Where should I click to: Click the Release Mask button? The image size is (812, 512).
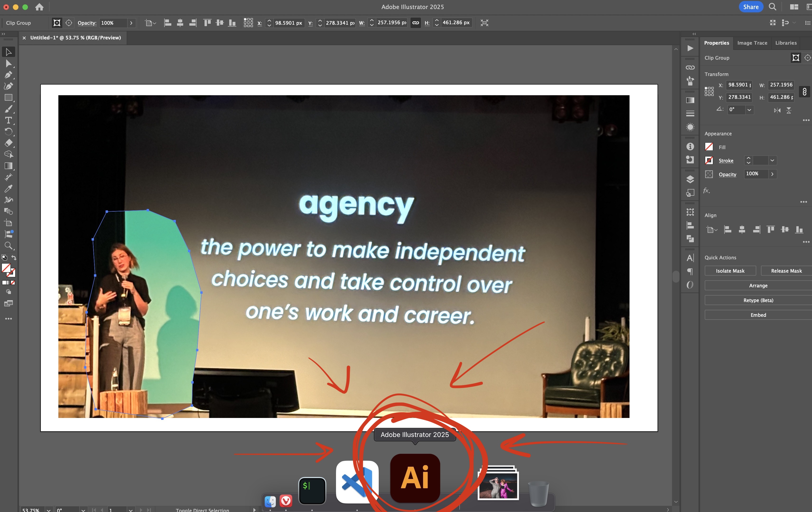click(x=786, y=271)
